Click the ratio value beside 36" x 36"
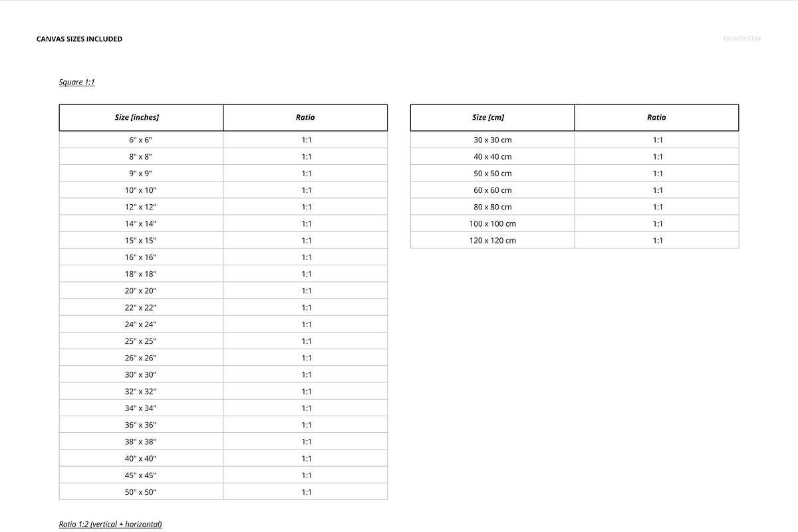Viewport: 798px width, 532px height. pos(306,425)
